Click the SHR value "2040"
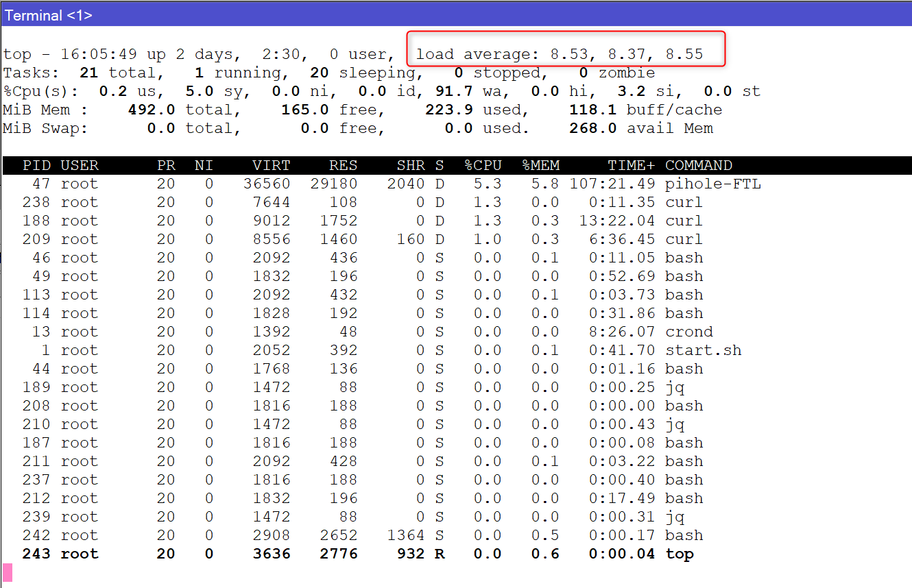 click(405, 184)
